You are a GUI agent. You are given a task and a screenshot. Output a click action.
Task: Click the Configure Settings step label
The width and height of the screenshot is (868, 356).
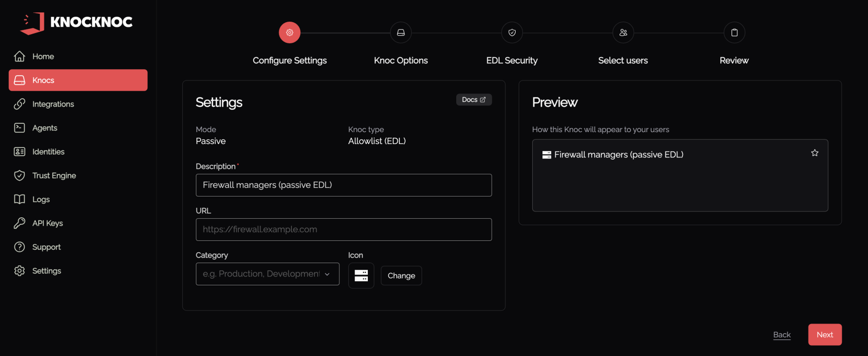pyautogui.click(x=290, y=60)
